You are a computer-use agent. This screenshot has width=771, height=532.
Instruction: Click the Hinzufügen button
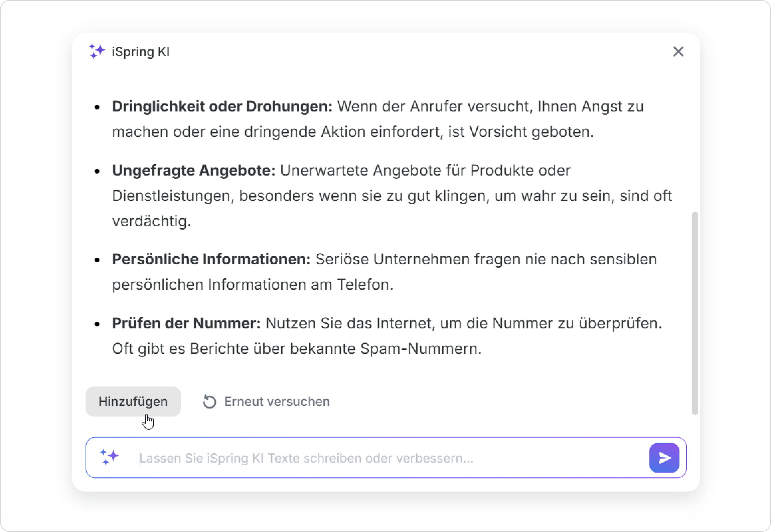coord(133,402)
